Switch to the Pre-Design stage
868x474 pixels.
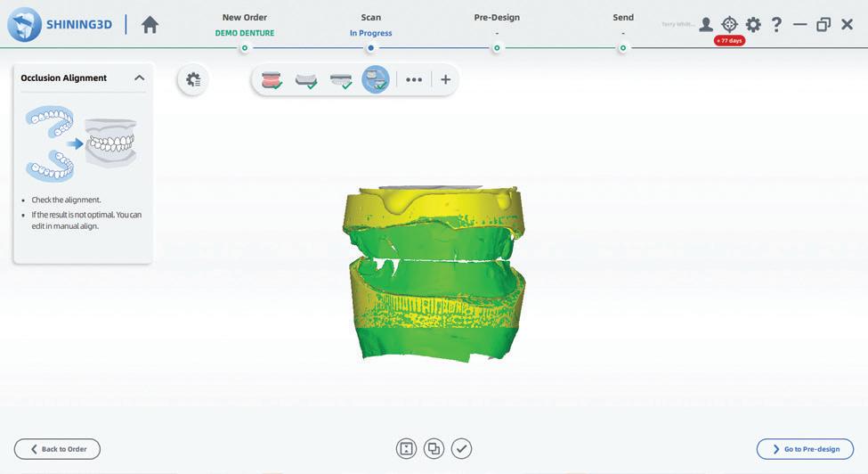point(497,17)
